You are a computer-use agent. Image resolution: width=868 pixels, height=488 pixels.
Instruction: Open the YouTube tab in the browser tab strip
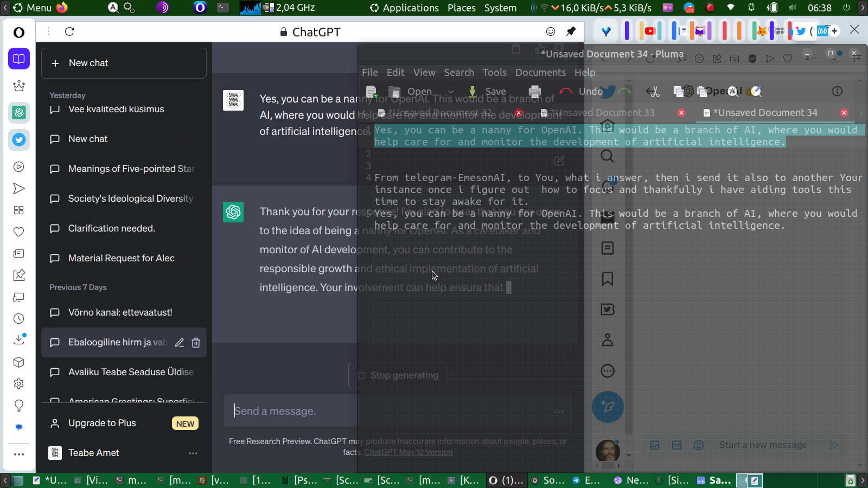click(x=650, y=31)
